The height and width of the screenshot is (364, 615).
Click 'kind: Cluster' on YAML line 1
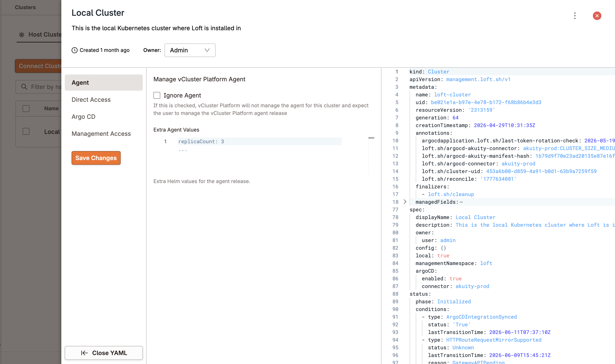coord(429,72)
